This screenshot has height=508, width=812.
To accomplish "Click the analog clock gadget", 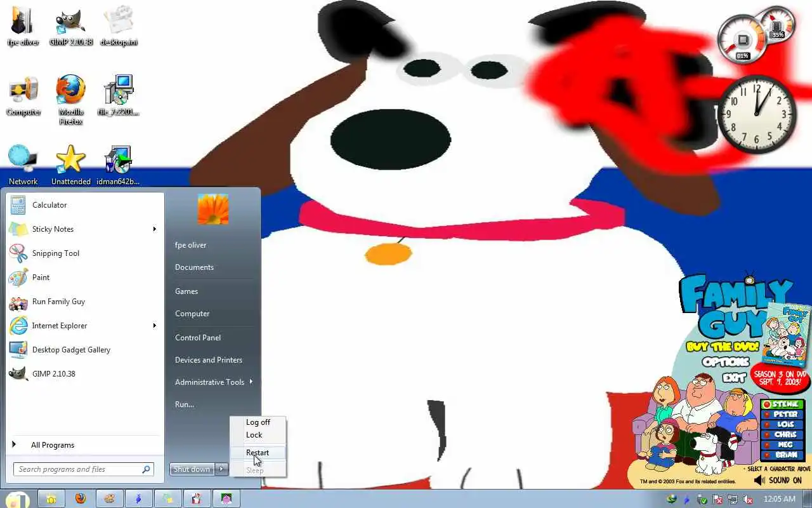I will point(756,114).
